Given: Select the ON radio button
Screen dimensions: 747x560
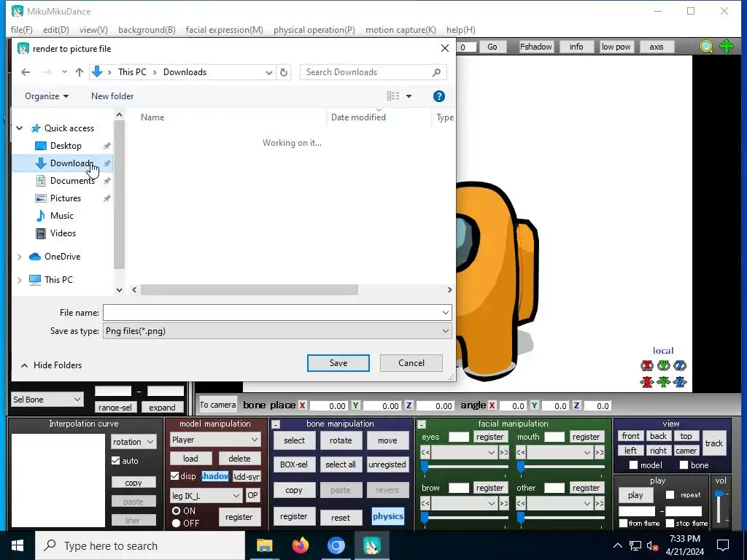Looking at the screenshot, I should tap(177, 511).
